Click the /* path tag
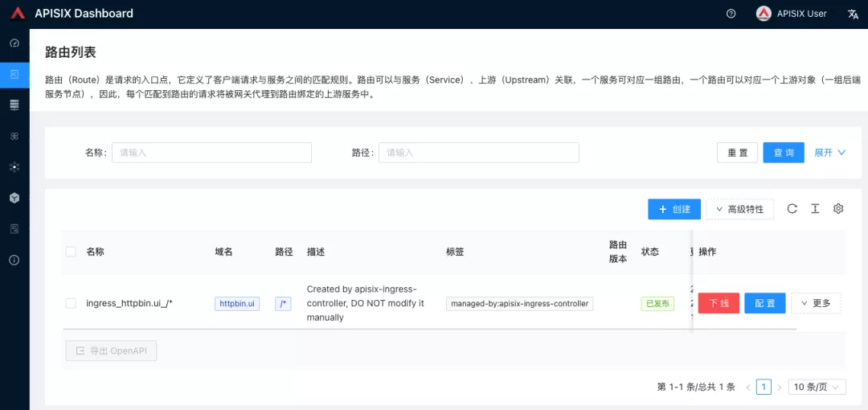This screenshot has width=868, height=410. [283, 304]
